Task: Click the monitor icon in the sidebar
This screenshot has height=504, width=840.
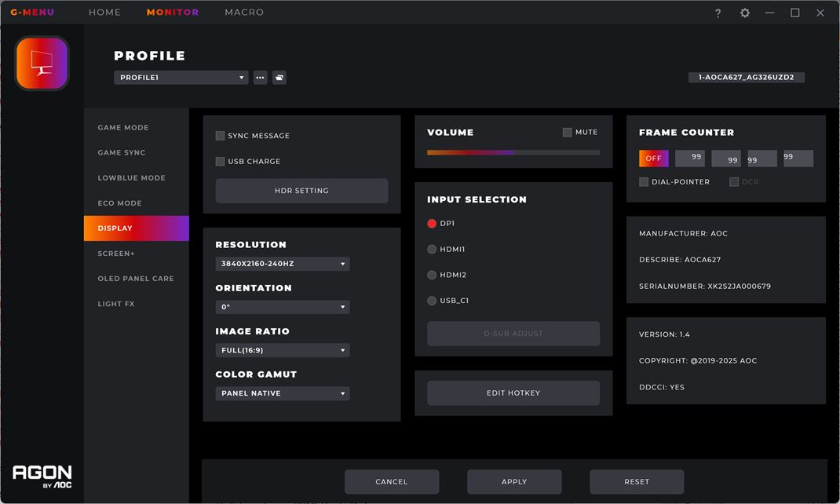Action: [x=42, y=64]
